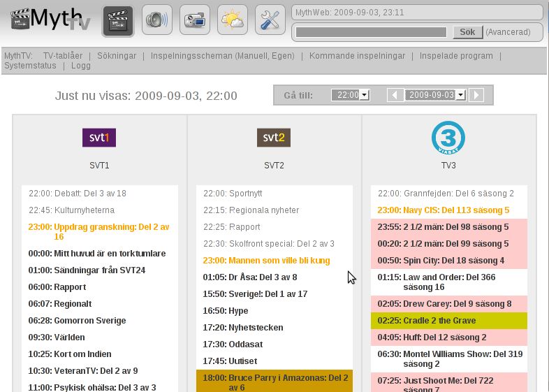549x392 pixels.
Task: Open the music speaker section icon
Action: click(x=157, y=20)
